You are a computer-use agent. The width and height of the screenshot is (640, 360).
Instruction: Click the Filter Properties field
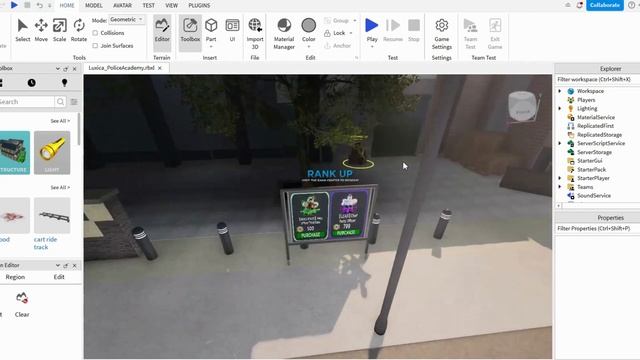[598, 229]
